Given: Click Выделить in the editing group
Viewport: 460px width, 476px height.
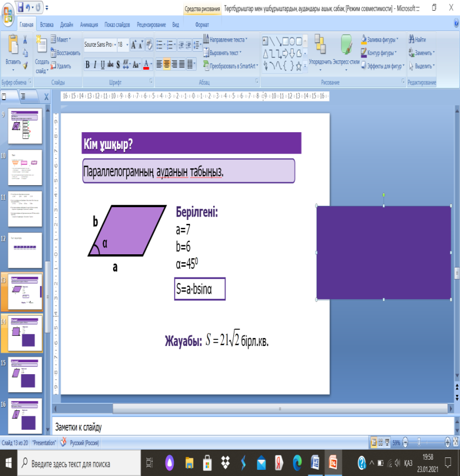Looking at the screenshot, I should 421,66.
